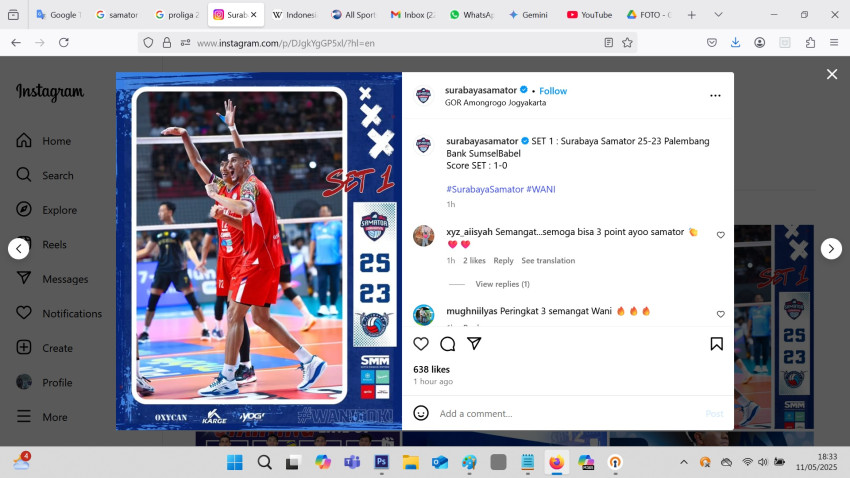View 2 likes on comment
850x478 pixels.
coord(474,261)
